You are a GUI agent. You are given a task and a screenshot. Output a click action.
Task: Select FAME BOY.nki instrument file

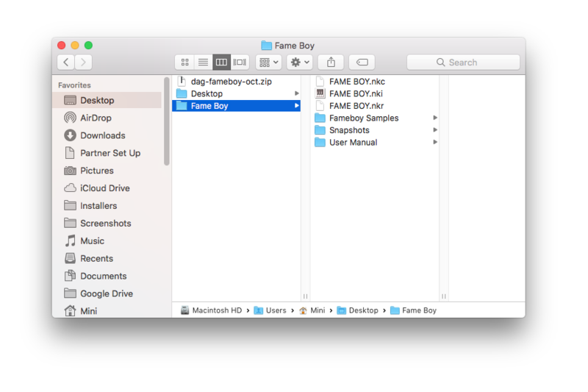[x=375, y=93]
